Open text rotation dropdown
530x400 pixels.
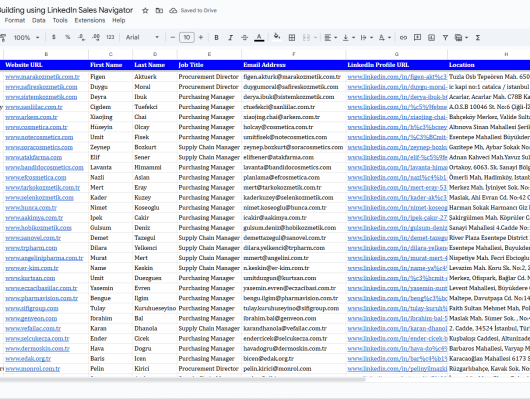click(x=385, y=38)
